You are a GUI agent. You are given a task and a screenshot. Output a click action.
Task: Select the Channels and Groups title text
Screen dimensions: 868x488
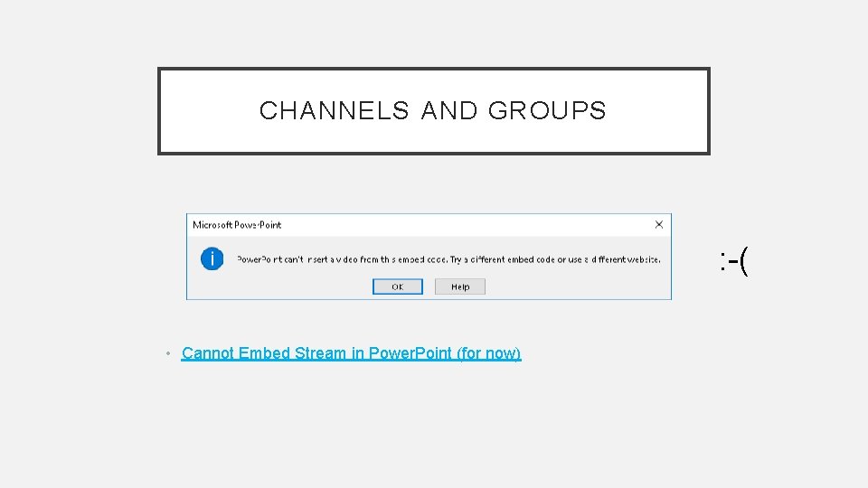433,110
